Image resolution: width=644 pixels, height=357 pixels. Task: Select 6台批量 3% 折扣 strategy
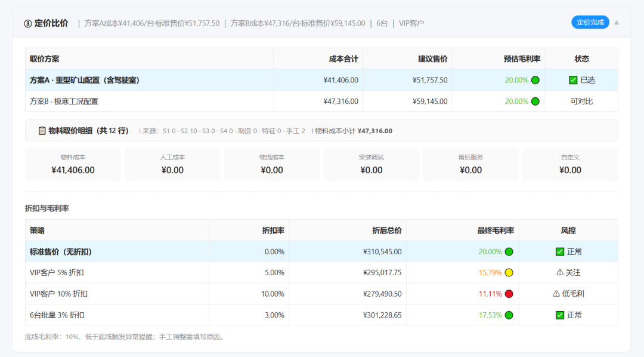[321, 315]
